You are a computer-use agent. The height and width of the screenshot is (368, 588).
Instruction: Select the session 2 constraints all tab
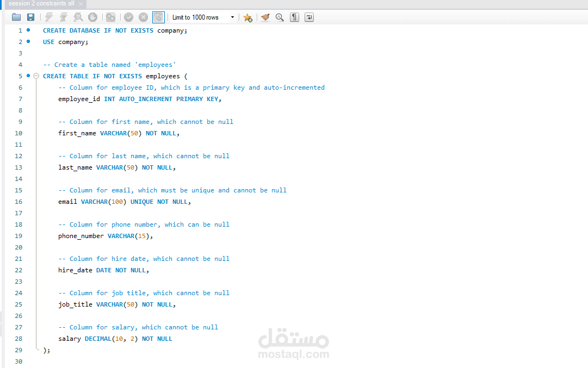click(x=41, y=3)
